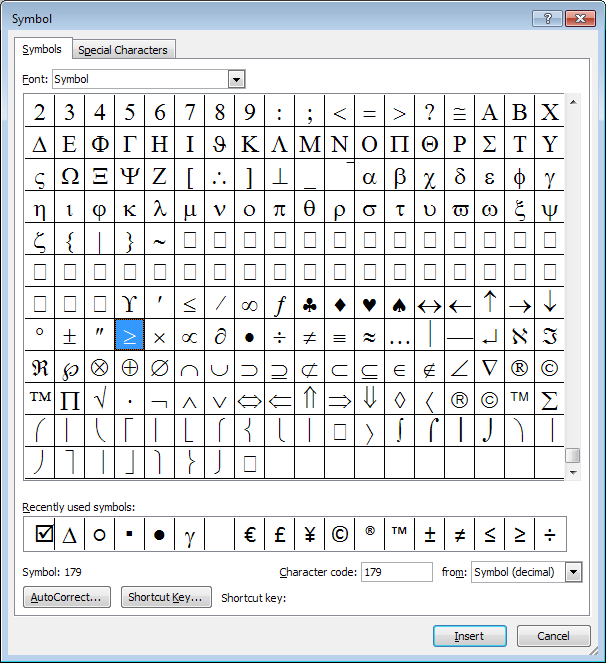Pick the double right arrow (implies) symbol
This screenshot has height=663, width=606.
coord(340,399)
